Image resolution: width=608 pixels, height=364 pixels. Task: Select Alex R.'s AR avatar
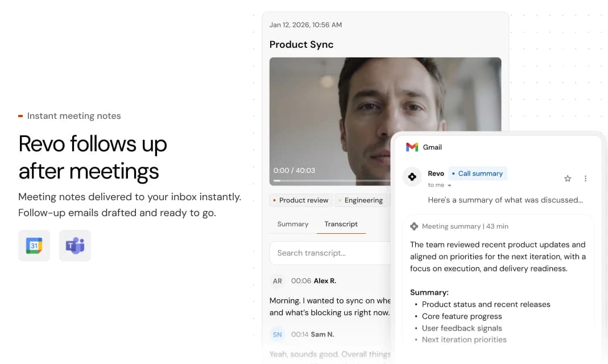(x=277, y=280)
